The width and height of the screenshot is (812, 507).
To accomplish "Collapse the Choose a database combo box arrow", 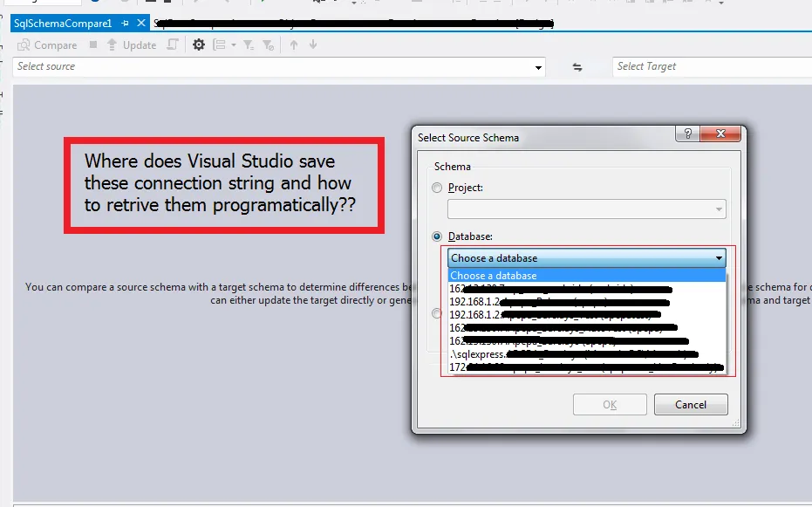I will (x=719, y=258).
